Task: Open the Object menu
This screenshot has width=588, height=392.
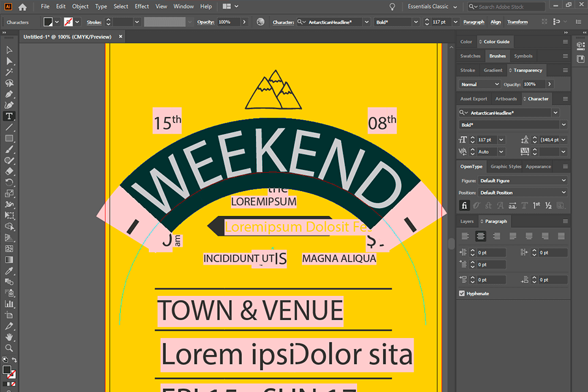Action: point(80,6)
